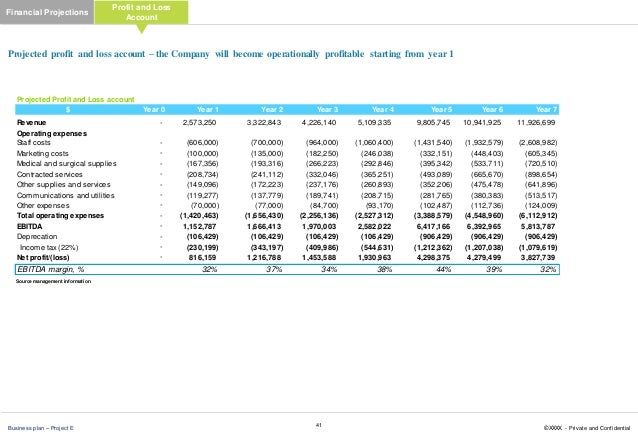The height and width of the screenshot is (442, 638).
Task: Click the Depreciation row label
Action: coord(37,236)
